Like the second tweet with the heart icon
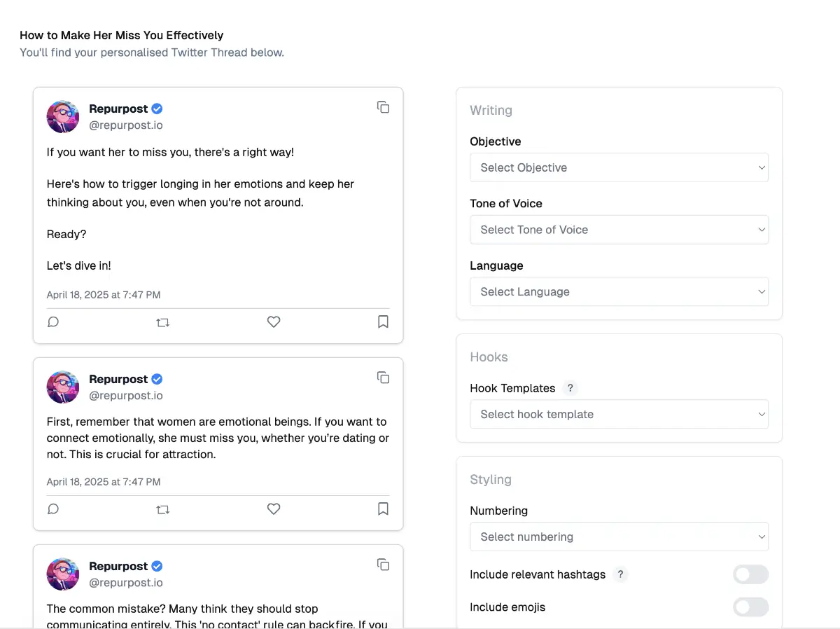 (274, 509)
